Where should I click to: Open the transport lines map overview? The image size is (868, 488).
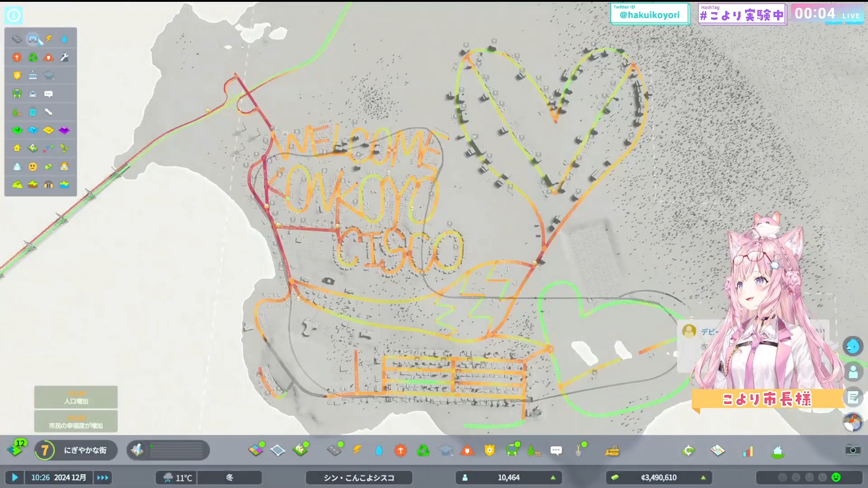point(717,450)
